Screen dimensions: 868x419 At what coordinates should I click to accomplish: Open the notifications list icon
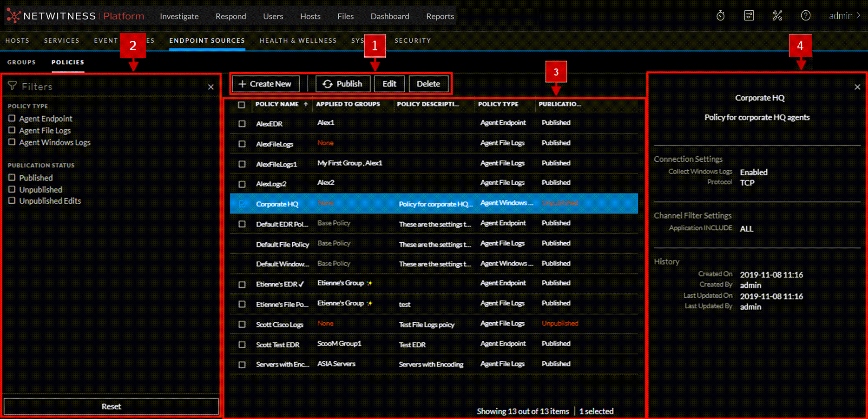pyautogui.click(x=749, y=16)
